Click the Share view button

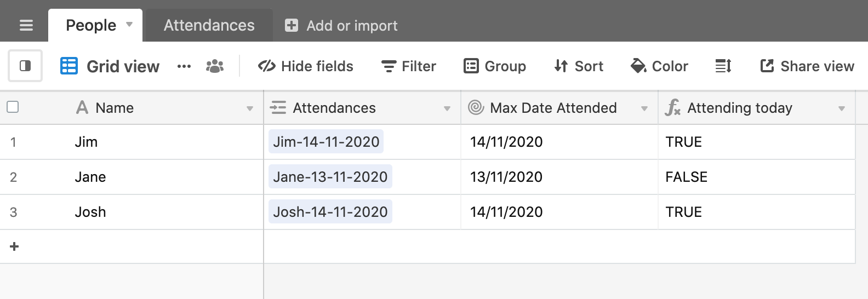[x=807, y=66]
